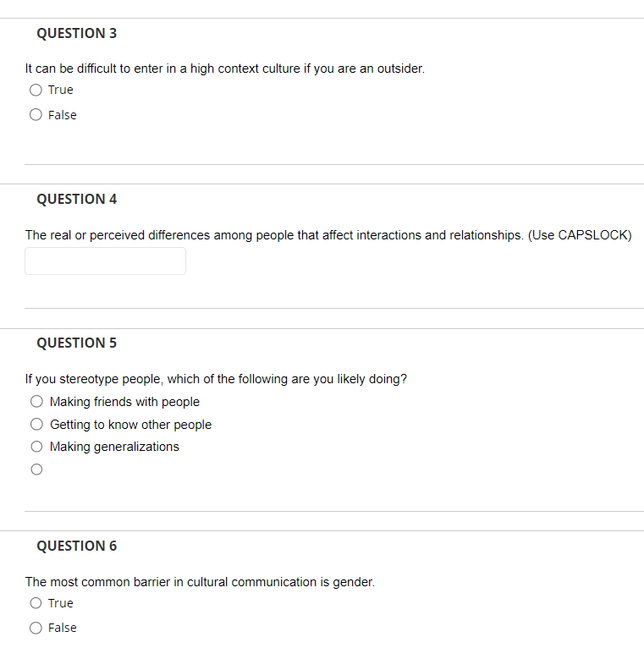644x648 pixels.
Task: Click the gender barrier question sentence
Action: (x=200, y=582)
